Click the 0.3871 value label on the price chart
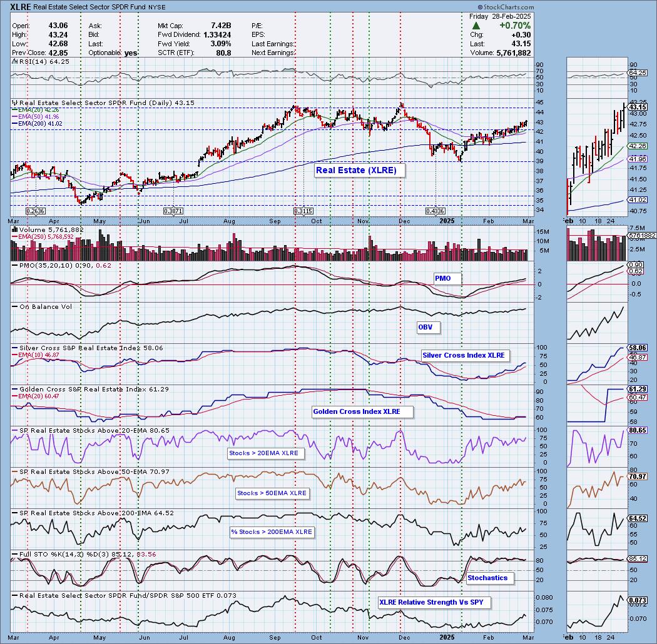 [173, 211]
